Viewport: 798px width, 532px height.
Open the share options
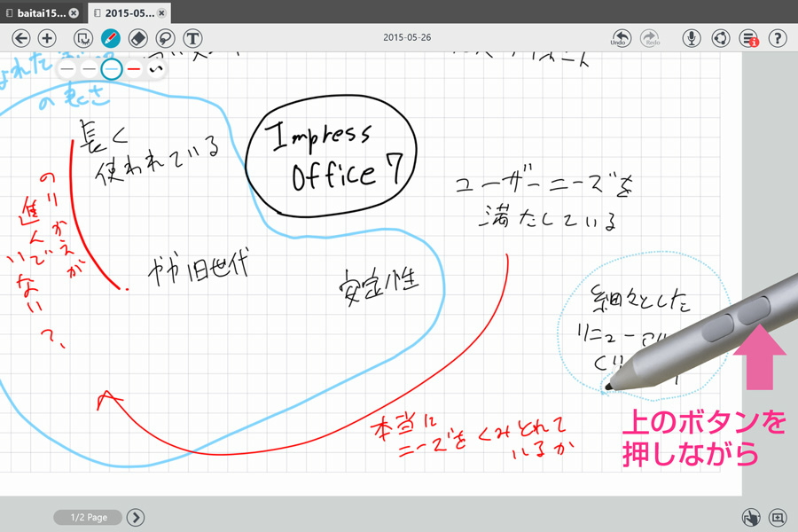click(721, 38)
